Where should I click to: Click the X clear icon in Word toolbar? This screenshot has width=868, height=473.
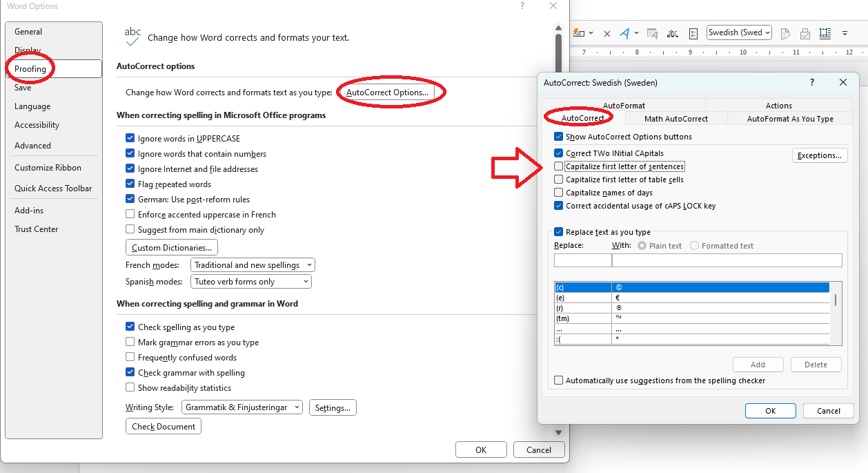point(607,33)
